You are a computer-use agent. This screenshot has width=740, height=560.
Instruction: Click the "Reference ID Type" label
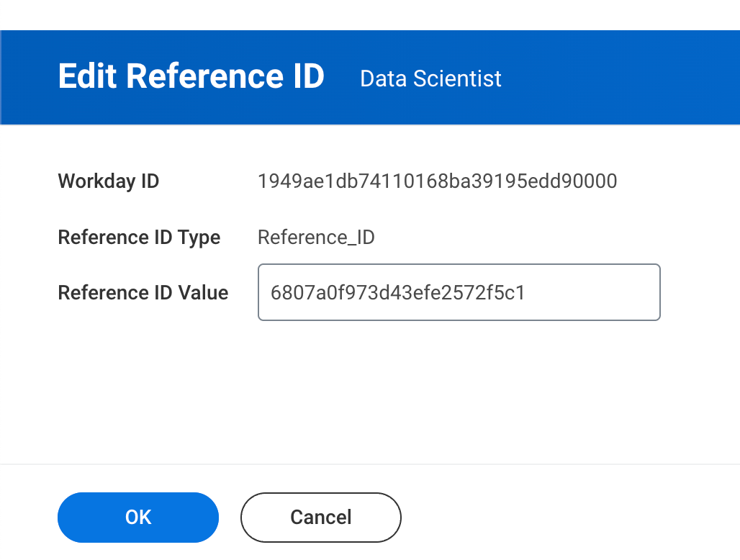tap(139, 237)
